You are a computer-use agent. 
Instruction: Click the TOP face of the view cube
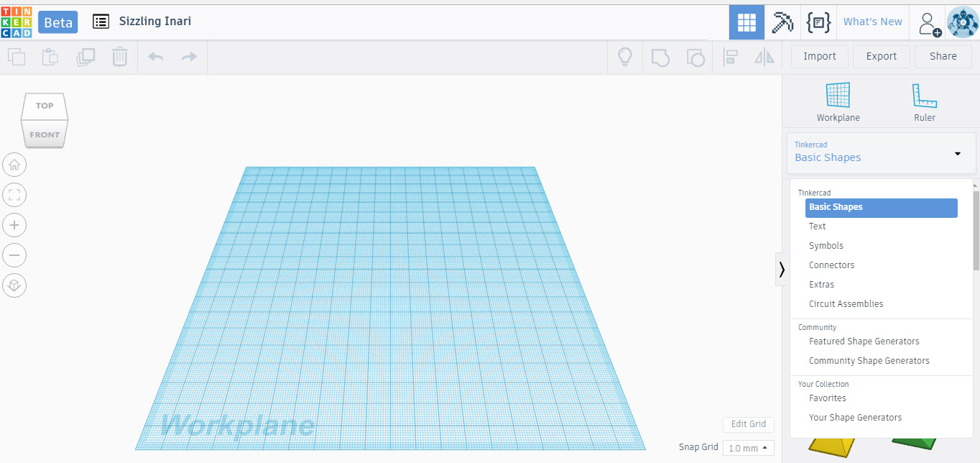coord(45,106)
